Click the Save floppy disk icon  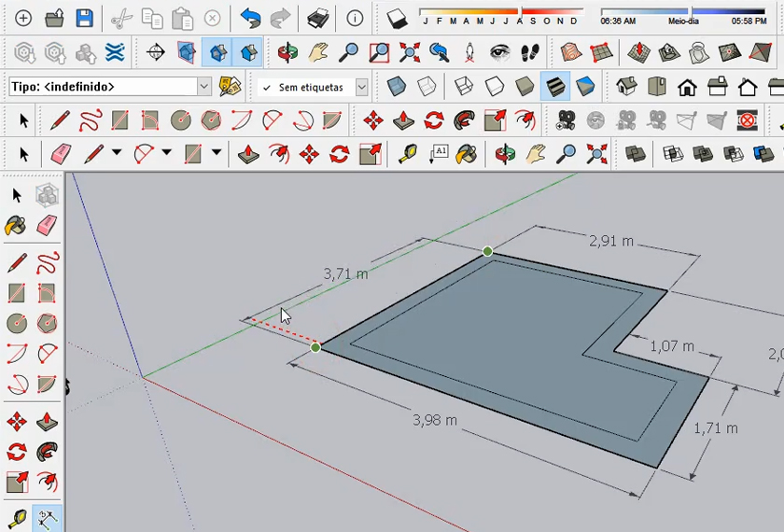click(x=85, y=18)
